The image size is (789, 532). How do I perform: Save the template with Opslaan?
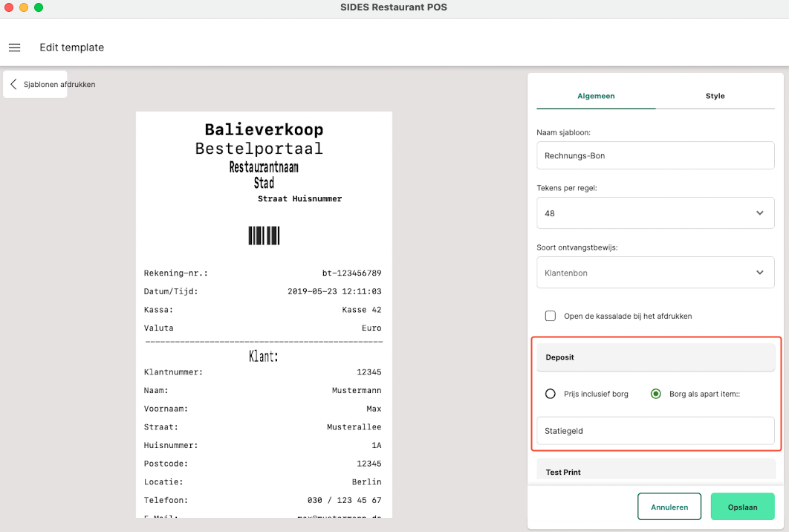click(742, 507)
